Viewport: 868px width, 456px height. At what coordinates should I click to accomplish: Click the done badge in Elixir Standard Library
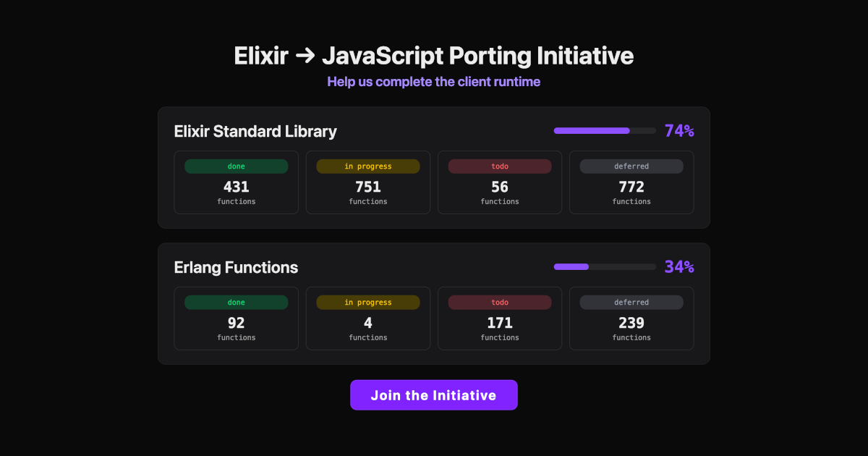click(x=236, y=166)
